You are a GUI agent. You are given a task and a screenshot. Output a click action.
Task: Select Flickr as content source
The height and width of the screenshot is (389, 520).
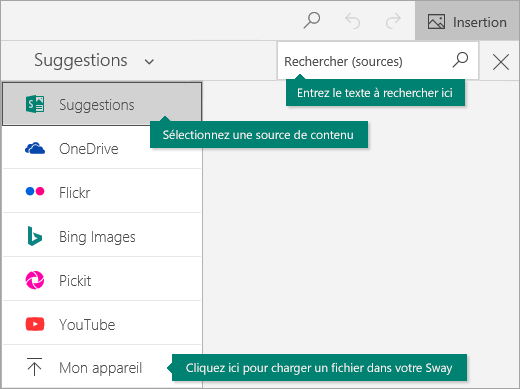tap(102, 192)
